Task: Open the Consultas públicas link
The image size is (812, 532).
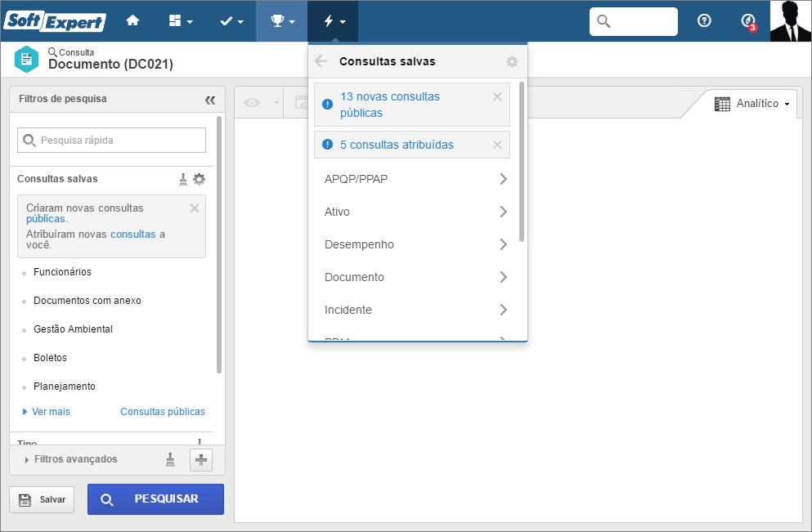Action: tap(163, 412)
